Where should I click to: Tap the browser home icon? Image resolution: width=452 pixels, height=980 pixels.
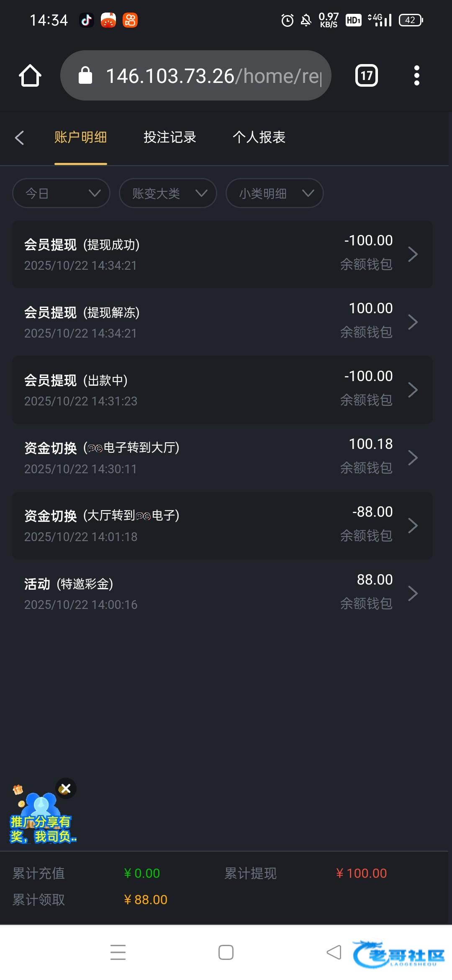click(30, 76)
